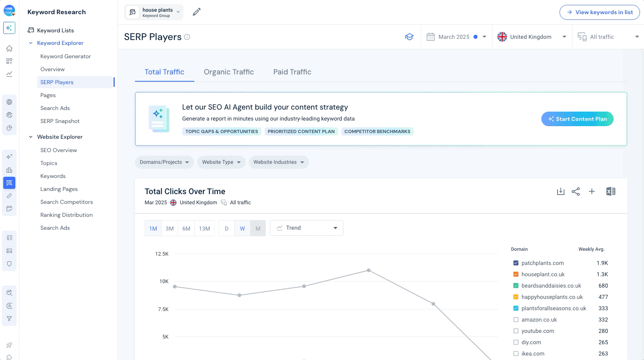The image size is (644, 360).
Task: Open the AI sparkle icon in sidebar
Action: (x=9, y=28)
